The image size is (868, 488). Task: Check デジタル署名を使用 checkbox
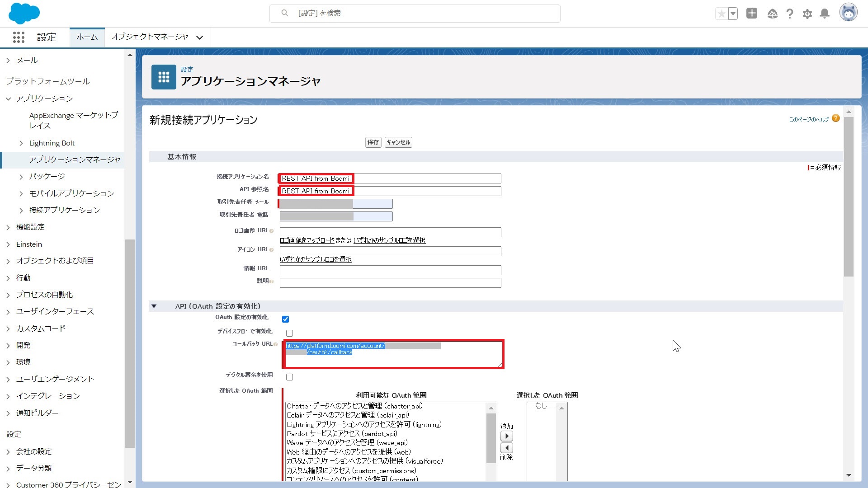pos(289,377)
